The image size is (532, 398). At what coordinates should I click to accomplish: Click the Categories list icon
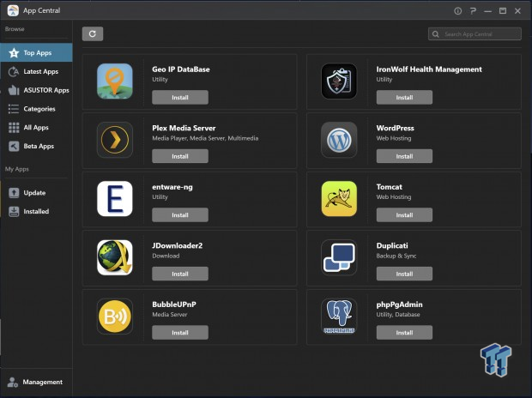pyautogui.click(x=14, y=109)
